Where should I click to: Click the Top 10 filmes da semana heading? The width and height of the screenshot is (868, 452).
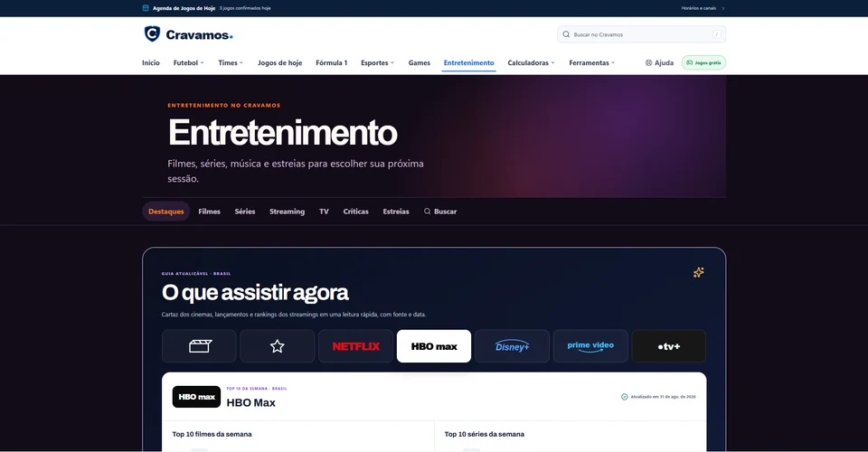coord(212,434)
